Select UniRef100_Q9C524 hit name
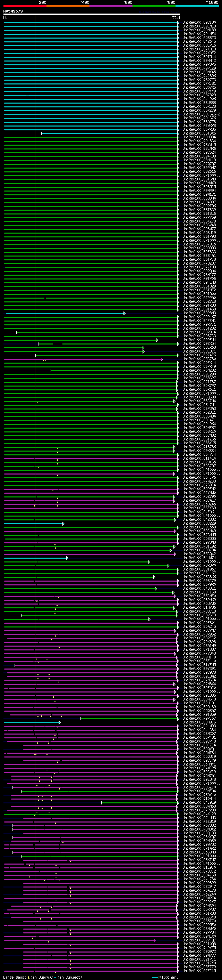This screenshot has height=980, width=222. (x=199, y=153)
